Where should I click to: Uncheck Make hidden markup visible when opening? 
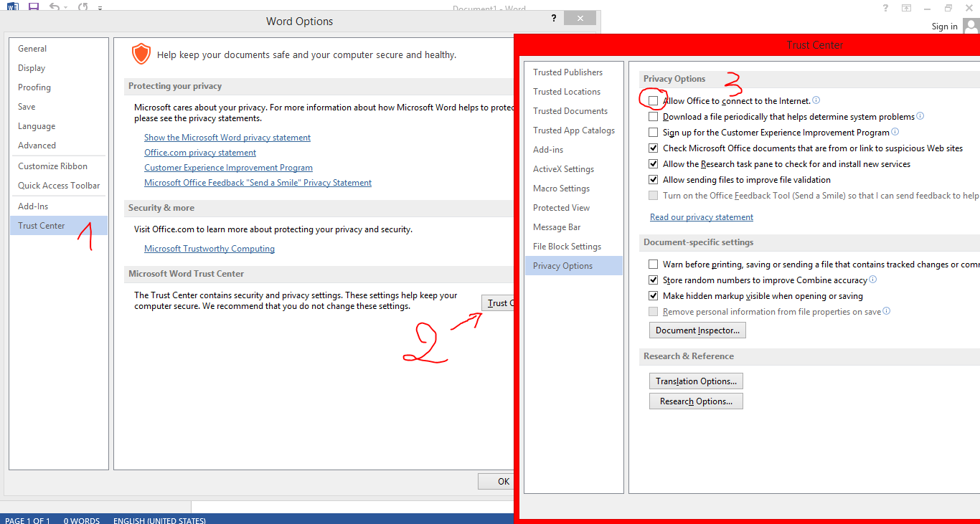pos(653,296)
